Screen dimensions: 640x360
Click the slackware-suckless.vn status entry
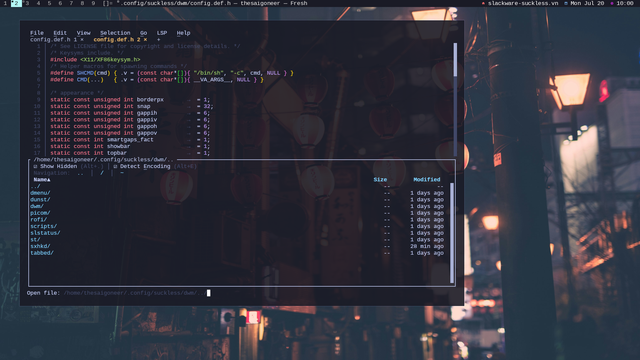tap(523, 3)
